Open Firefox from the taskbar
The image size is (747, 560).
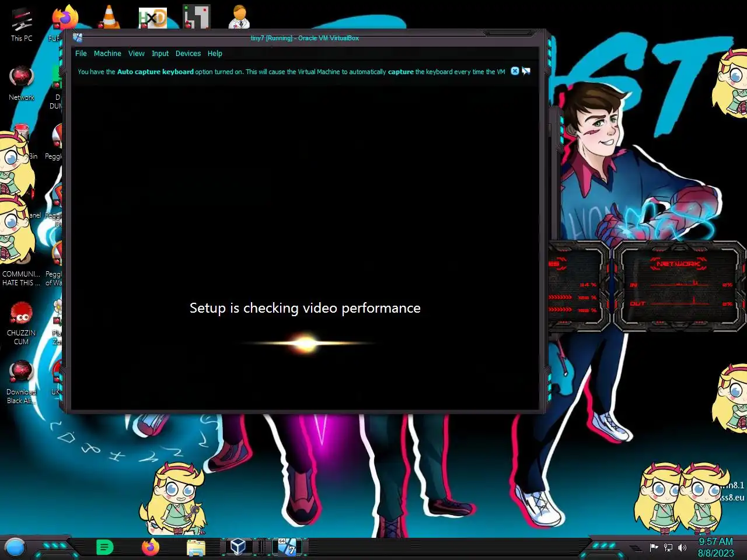click(151, 547)
